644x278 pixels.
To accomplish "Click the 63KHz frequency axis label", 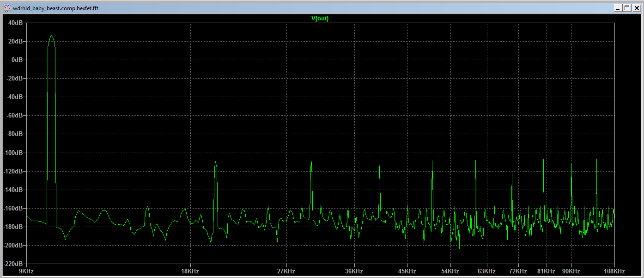I will tap(487, 271).
